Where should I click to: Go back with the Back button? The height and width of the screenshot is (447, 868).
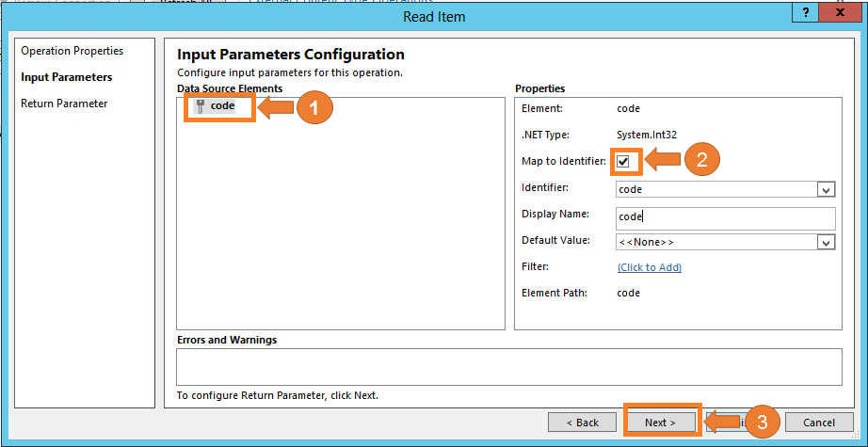pos(581,423)
